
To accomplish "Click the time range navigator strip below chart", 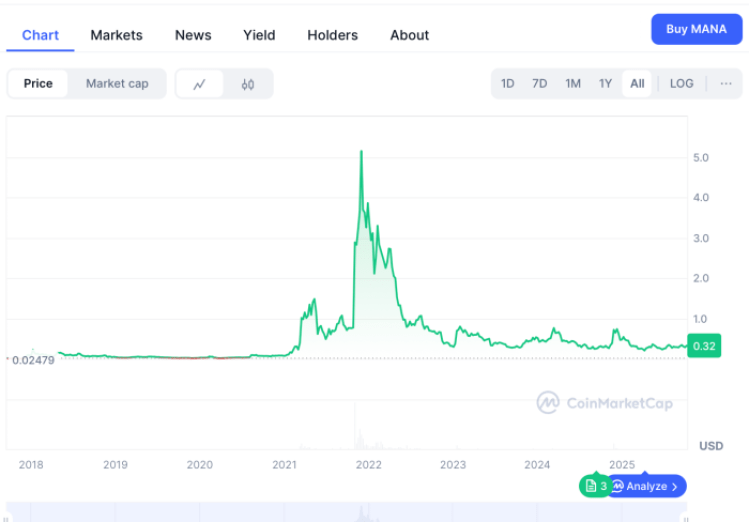I will click(350, 512).
